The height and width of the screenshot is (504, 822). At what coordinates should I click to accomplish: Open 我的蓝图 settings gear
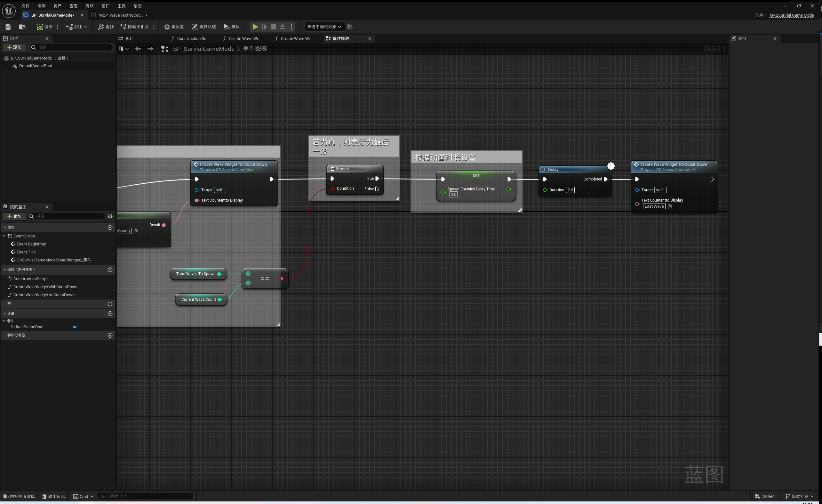[110, 216]
